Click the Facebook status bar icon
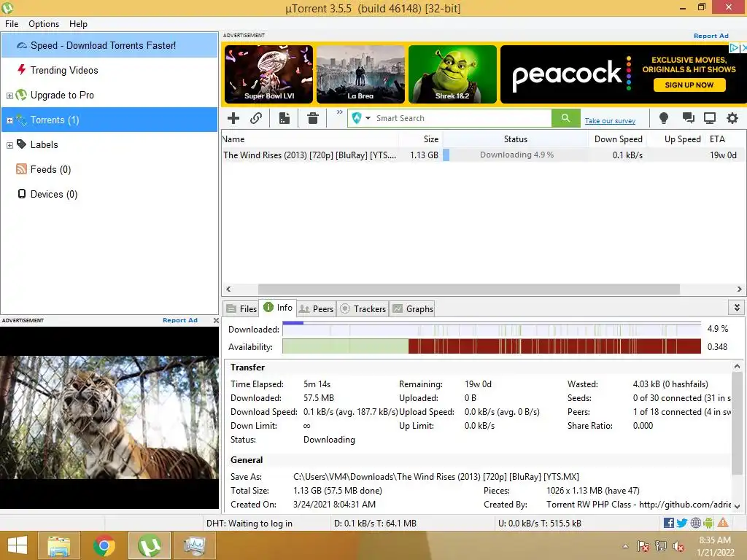 pos(668,523)
